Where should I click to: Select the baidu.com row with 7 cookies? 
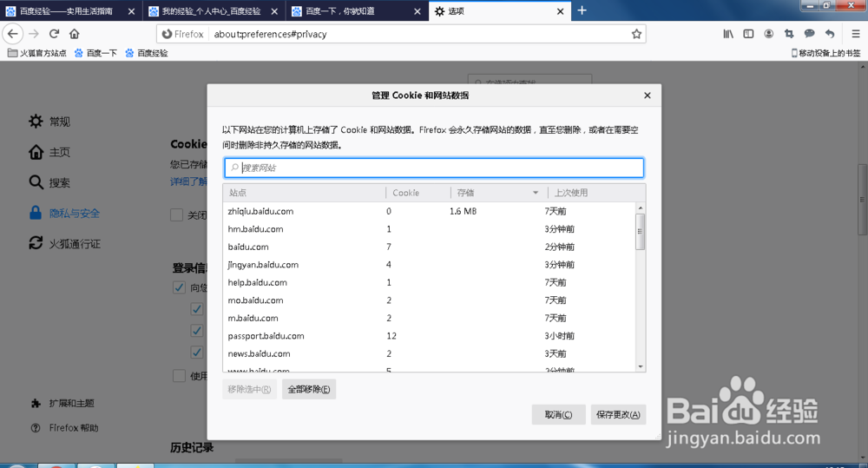(x=430, y=247)
